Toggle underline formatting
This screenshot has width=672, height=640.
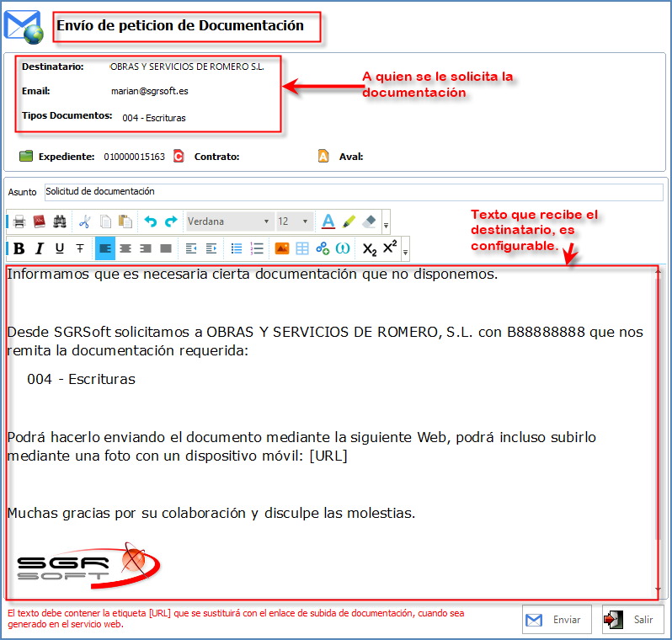pos(60,248)
